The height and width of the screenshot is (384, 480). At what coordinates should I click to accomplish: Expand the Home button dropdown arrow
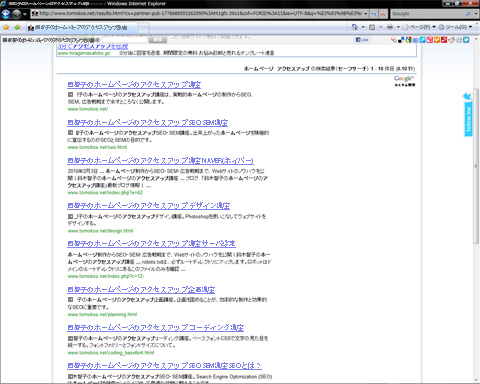click(363, 27)
